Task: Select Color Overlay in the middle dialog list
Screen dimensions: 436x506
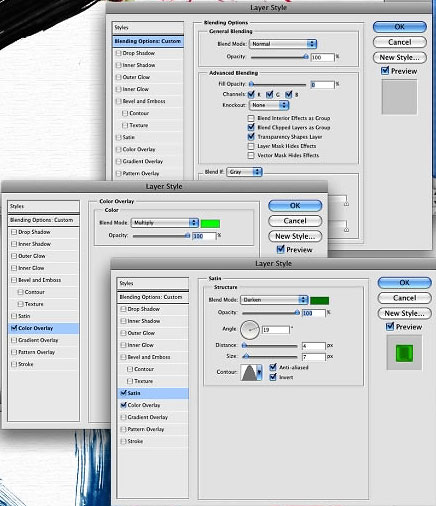Action: pos(43,328)
